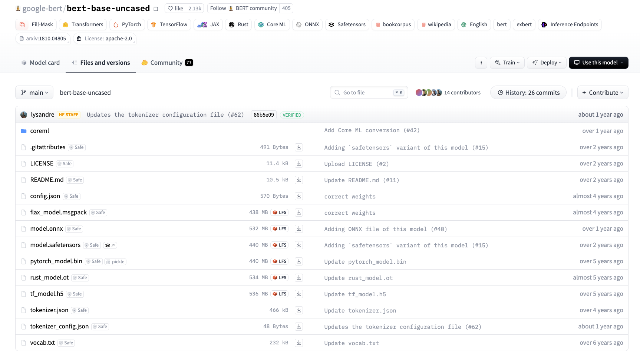Download the LICENSE file
This screenshot has width=640, height=364.
point(299,164)
